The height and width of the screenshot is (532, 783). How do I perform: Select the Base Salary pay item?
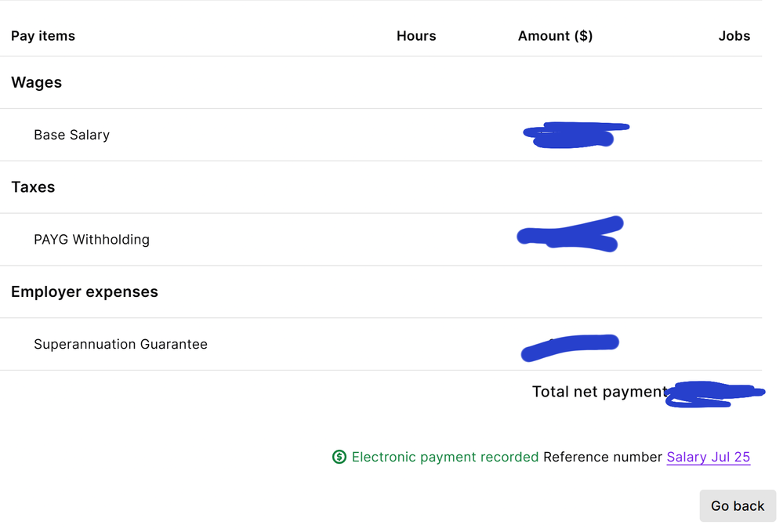(x=71, y=135)
